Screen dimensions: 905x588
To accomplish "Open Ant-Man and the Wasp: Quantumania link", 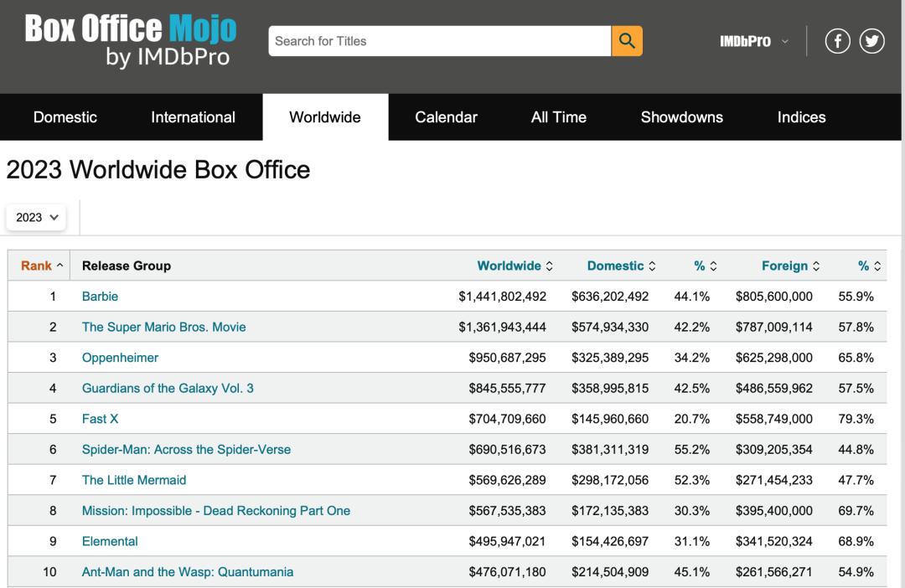I will 188,572.
